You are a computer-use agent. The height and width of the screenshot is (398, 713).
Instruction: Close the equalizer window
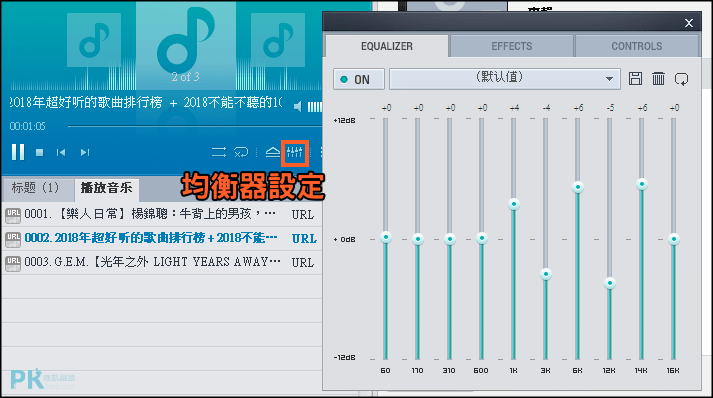click(x=689, y=23)
